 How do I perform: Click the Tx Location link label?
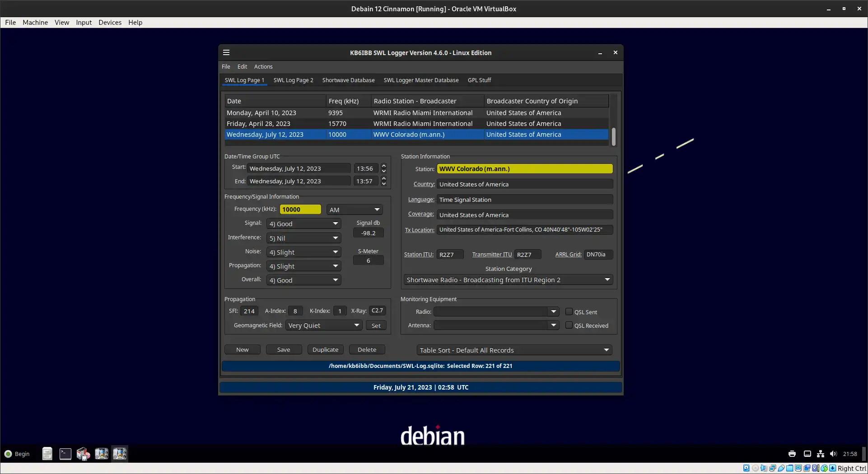419,230
